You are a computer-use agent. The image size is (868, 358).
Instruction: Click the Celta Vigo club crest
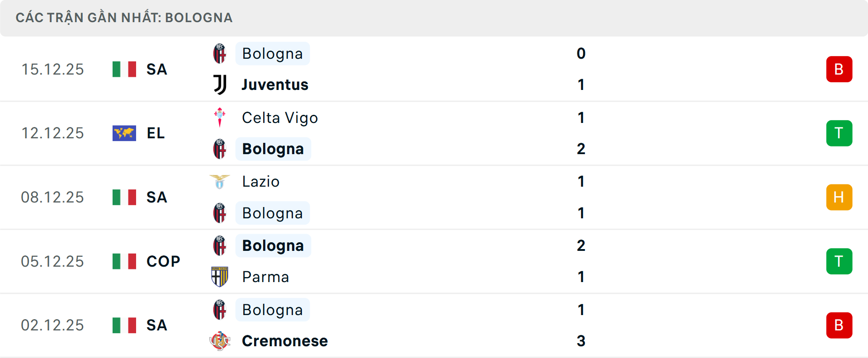pyautogui.click(x=220, y=118)
